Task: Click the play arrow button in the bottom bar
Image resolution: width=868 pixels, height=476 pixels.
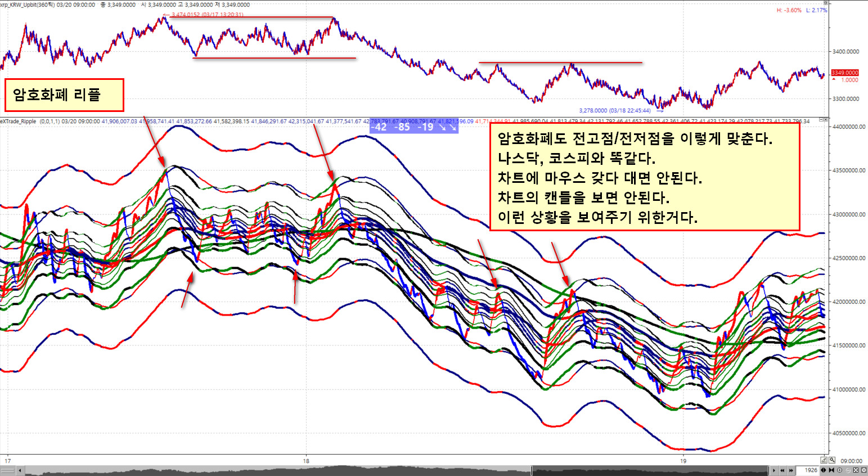Action: (x=775, y=470)
